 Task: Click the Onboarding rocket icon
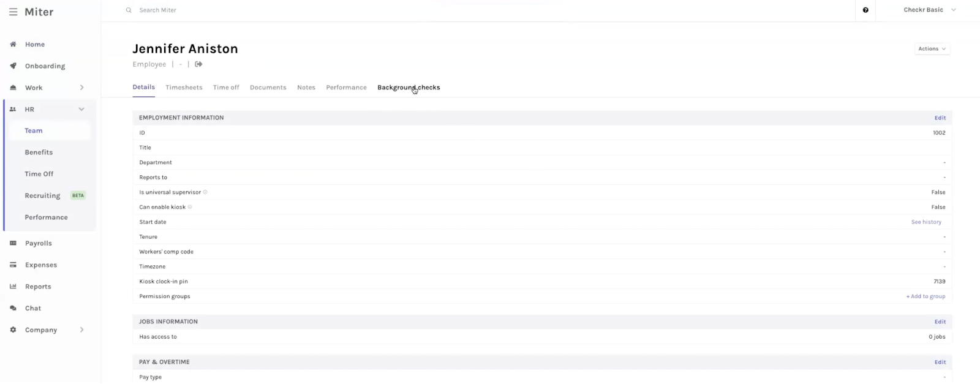click(x=13, y=66)
